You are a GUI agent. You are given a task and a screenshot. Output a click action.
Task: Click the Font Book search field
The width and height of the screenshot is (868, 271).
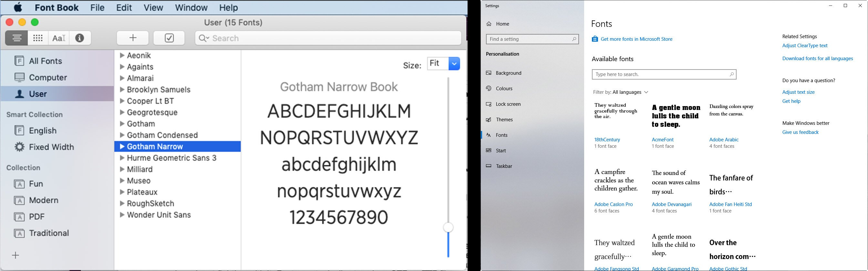[x=328, y=38]
